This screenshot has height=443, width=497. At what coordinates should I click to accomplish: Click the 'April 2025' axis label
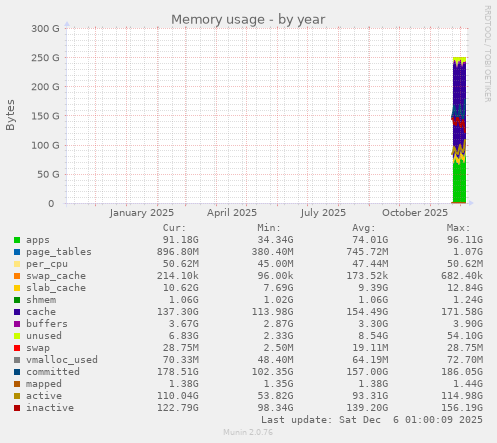click(x=232, y=213)
